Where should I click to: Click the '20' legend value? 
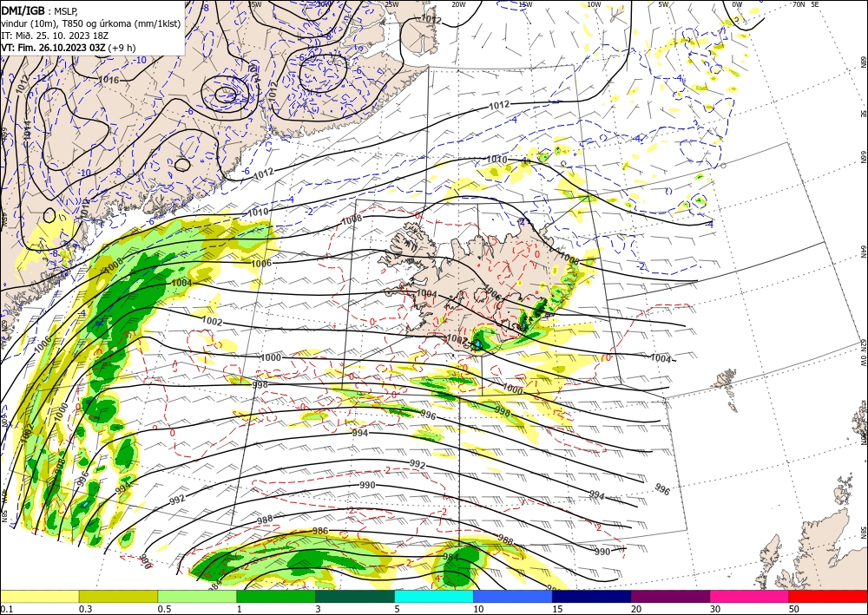pyautogui.click(x=636, y=609)
